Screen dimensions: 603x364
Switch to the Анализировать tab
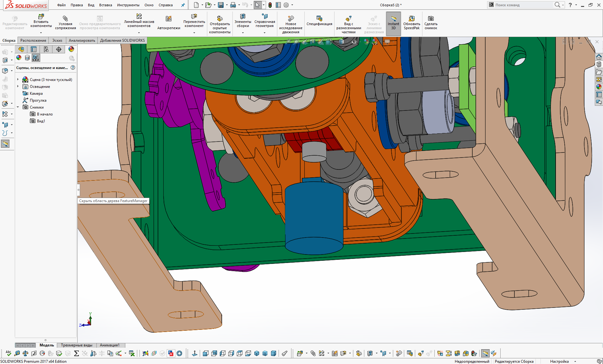pos(82,40)
